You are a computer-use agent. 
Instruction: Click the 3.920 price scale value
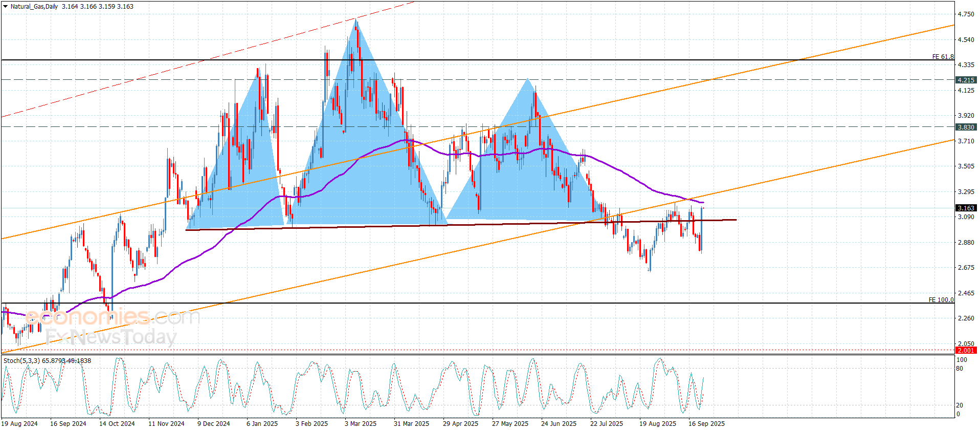pyautogui.click(x=966, y=116)
